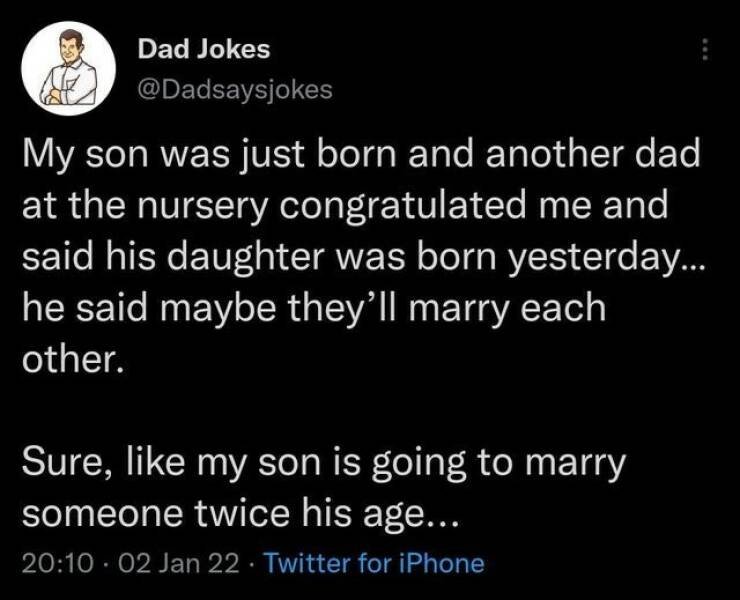Click the line beginning "Sure, like my son"
Image resolution: width=740 pixels, height=600 pixels.
coord(324,466)
